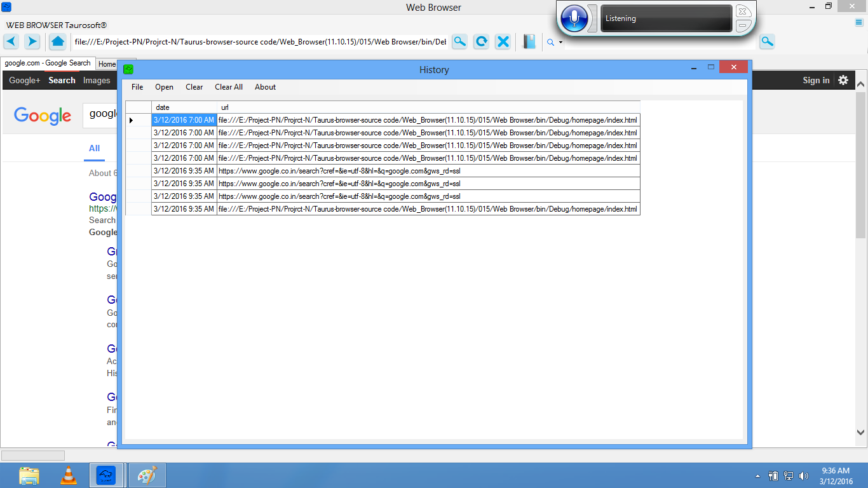Click the browser Forward arrow button
Image resolution: width=868 pixels, height=488 pixels.
click(x=32, y=42)
